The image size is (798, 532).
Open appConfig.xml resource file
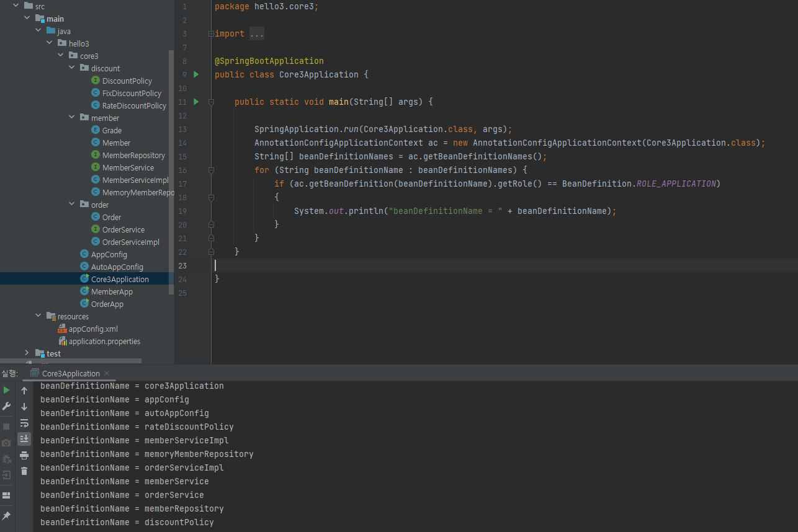[93, 329]
